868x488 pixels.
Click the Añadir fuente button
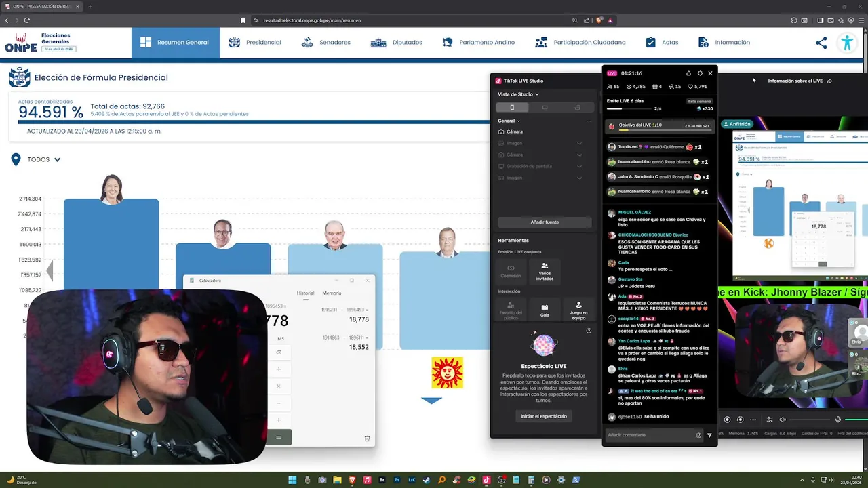(x=545, y=222)
